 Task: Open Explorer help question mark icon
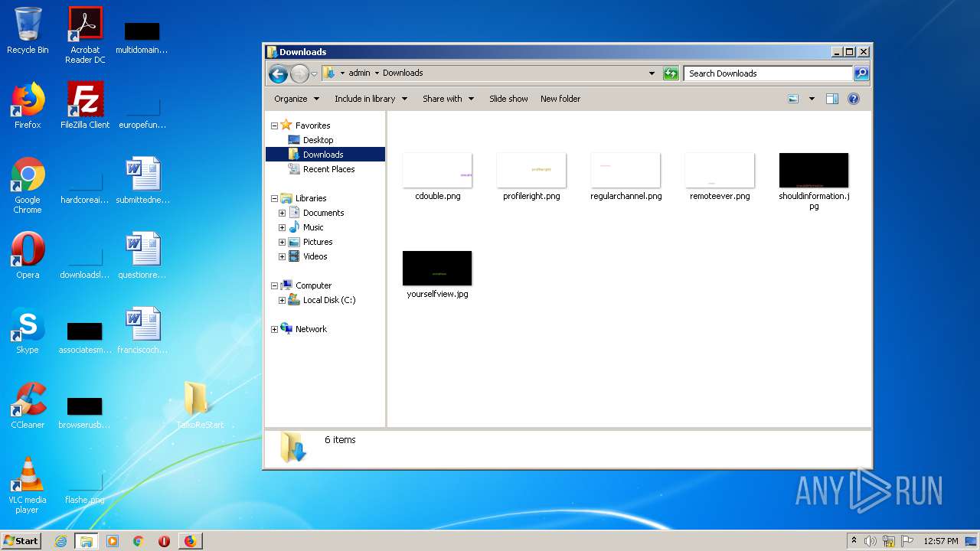point(854,99)
